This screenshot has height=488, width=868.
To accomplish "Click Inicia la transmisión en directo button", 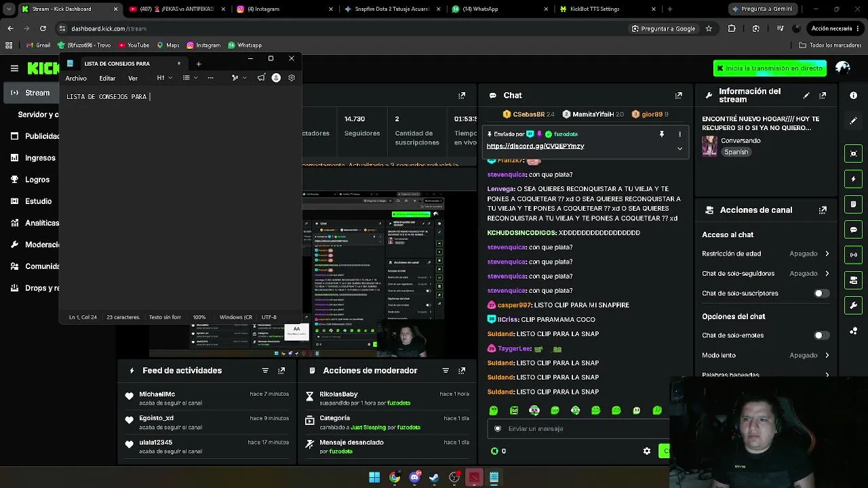I will [770, 68].
